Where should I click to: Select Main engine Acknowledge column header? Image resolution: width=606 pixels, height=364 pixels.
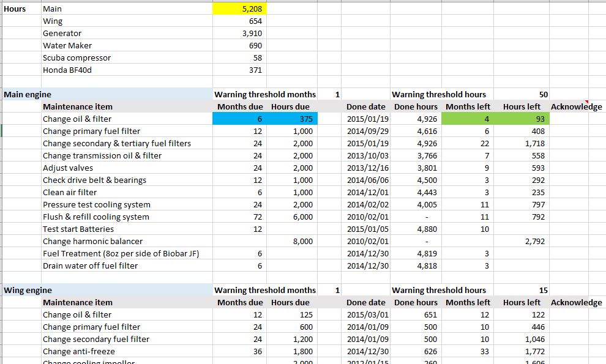tap(575, 107)
